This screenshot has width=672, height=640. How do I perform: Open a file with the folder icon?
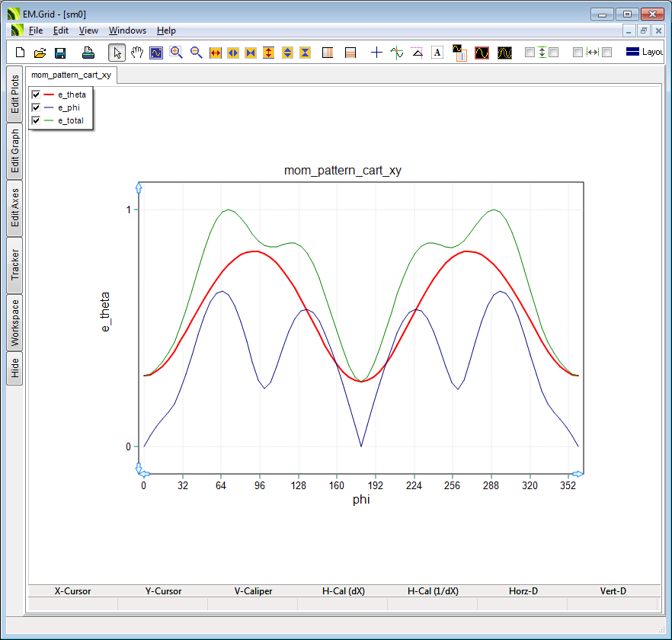tap(40, 53)
